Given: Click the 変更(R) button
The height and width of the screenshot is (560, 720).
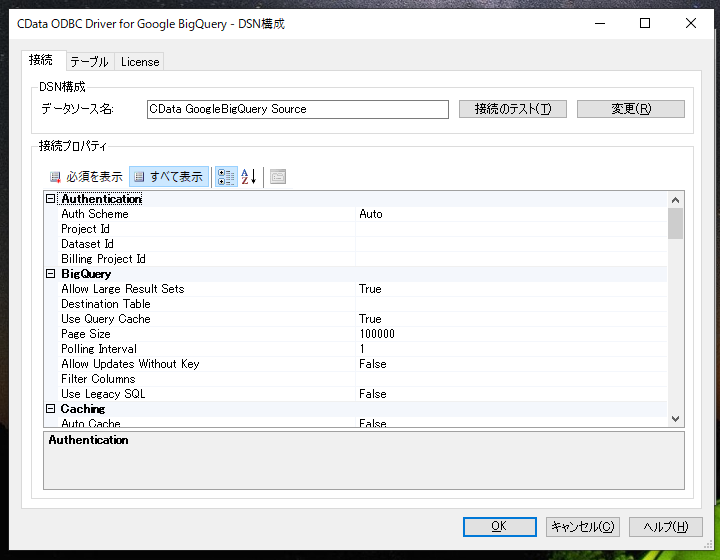Looking at the screenshot, I should coord(631,109).
